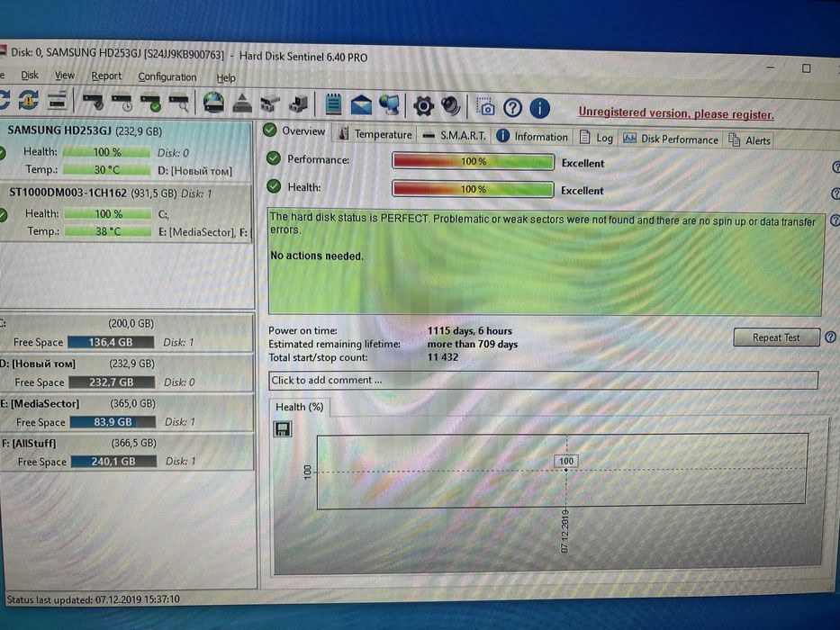Image resolution: width=840 pixels, height=630 pixels.
Task: Click the start/stop count '11 432'
Action: click(x=443, y=357)
